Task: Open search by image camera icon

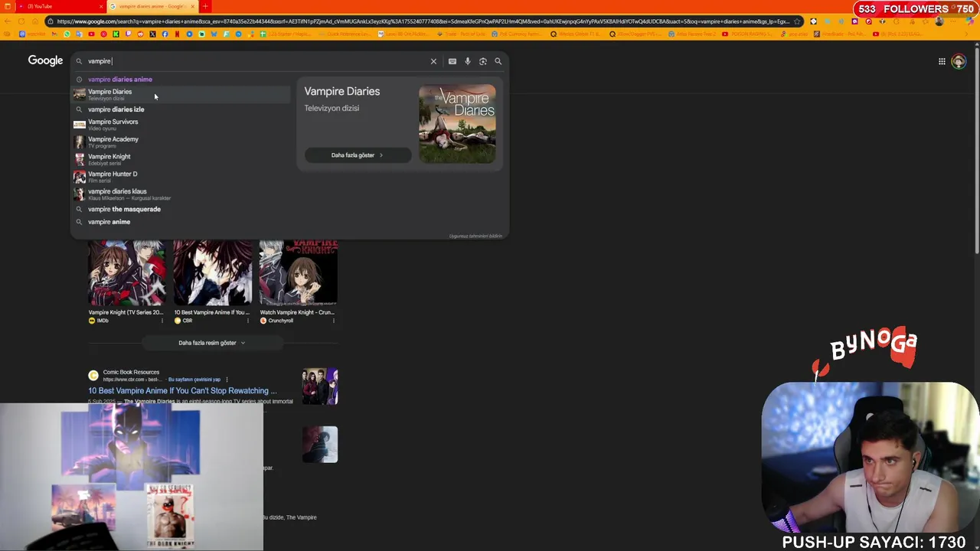Action: [x=483, y=61]
